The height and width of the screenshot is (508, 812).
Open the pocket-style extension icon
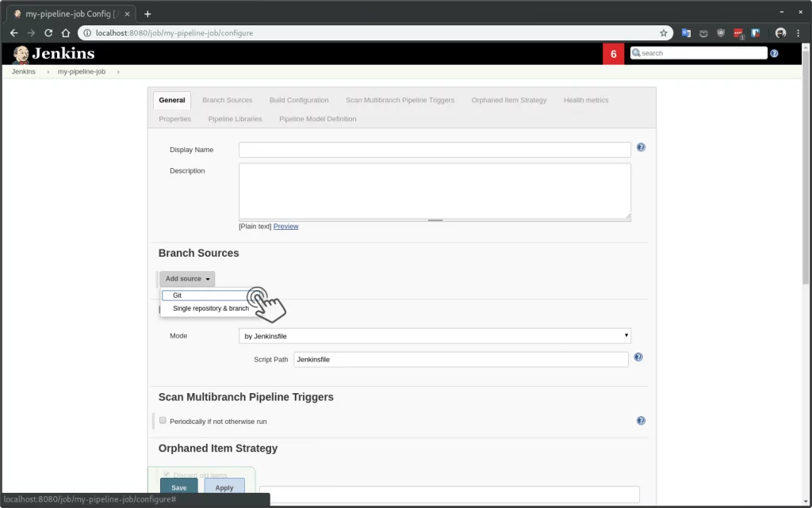click(x=703, y=33)
